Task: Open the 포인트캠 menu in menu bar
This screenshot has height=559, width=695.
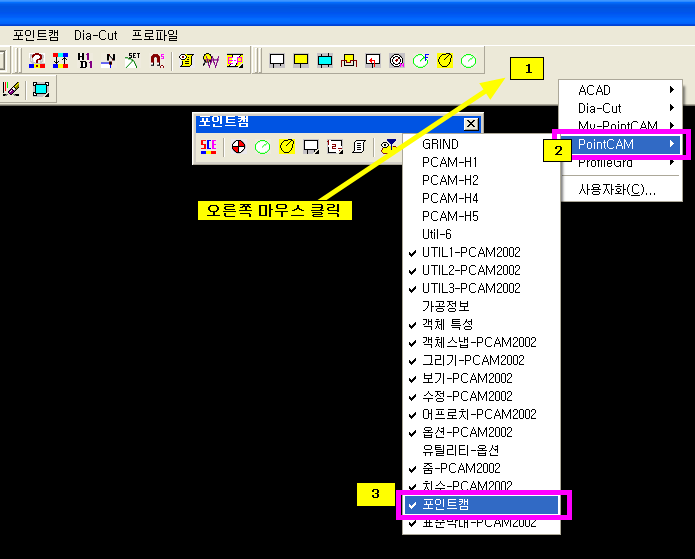Action: [35, 35]
